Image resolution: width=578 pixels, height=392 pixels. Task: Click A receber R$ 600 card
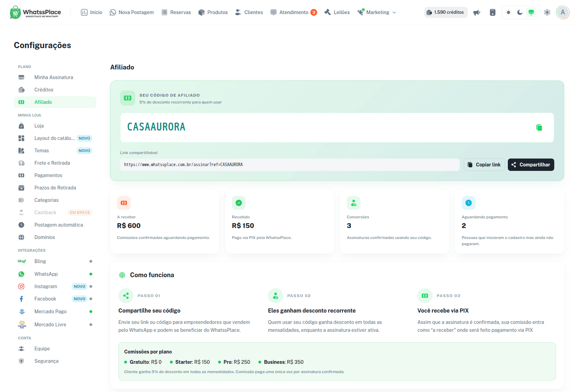click(x=165, y=221)
